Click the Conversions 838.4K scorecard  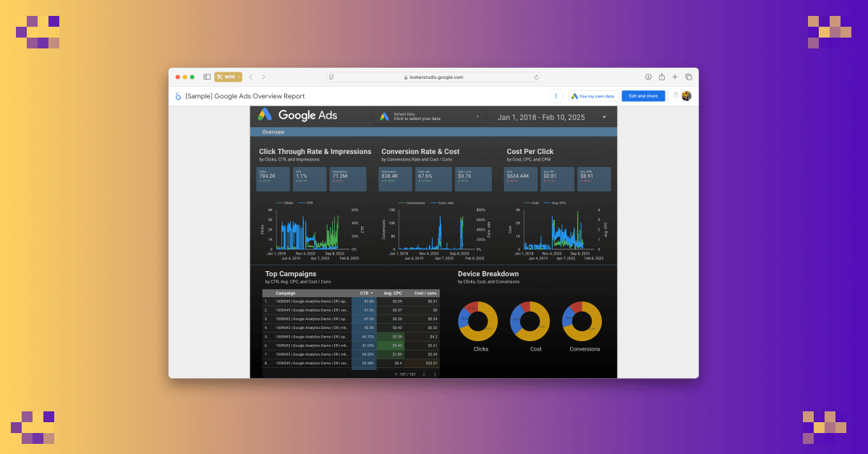[396, 179]
